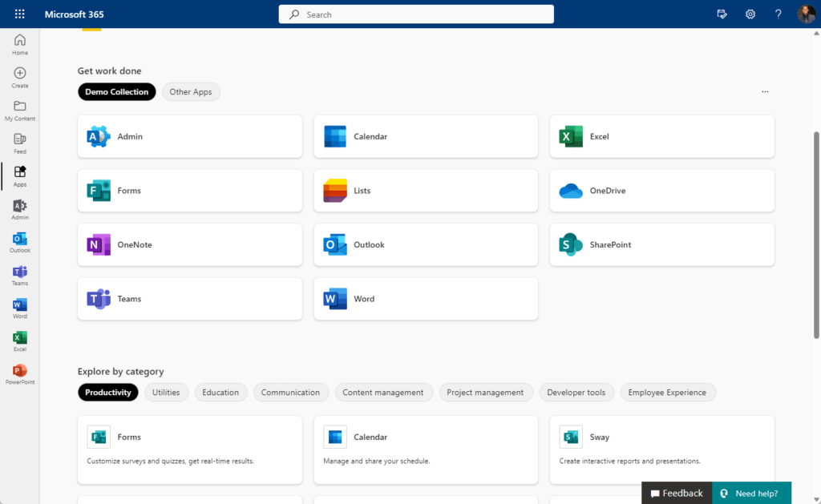Select Project management category filter

(485, 393)
